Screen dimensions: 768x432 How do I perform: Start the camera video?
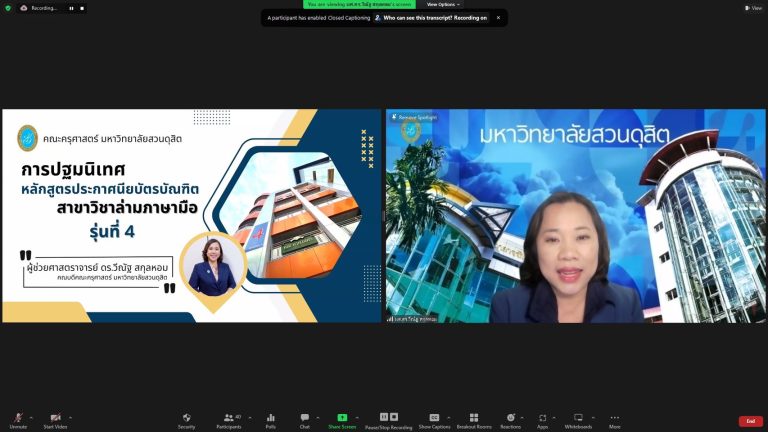(55, 420)
